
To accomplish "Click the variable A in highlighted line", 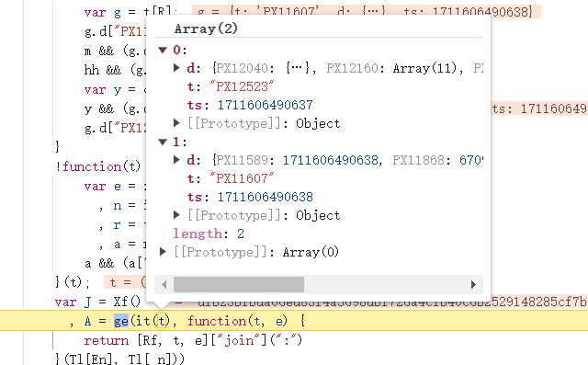I will pos(87,322).
